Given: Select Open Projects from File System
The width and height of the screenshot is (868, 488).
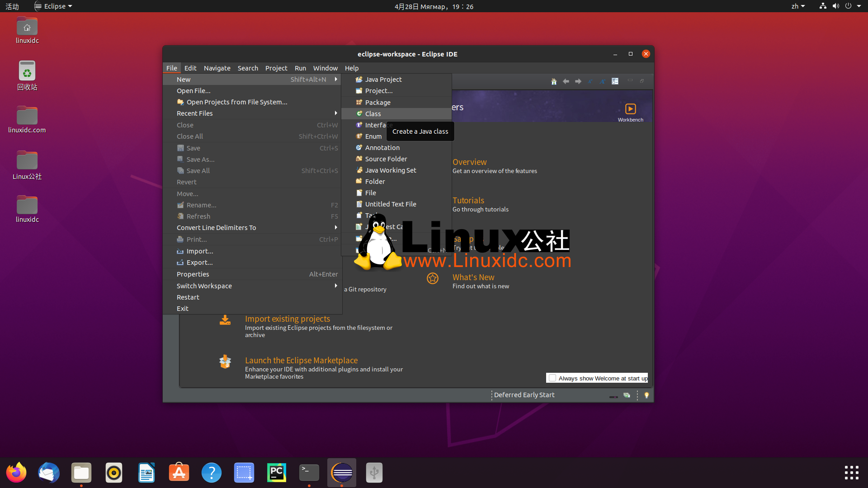Looking at the screenshot, I should tap(252, 102).
